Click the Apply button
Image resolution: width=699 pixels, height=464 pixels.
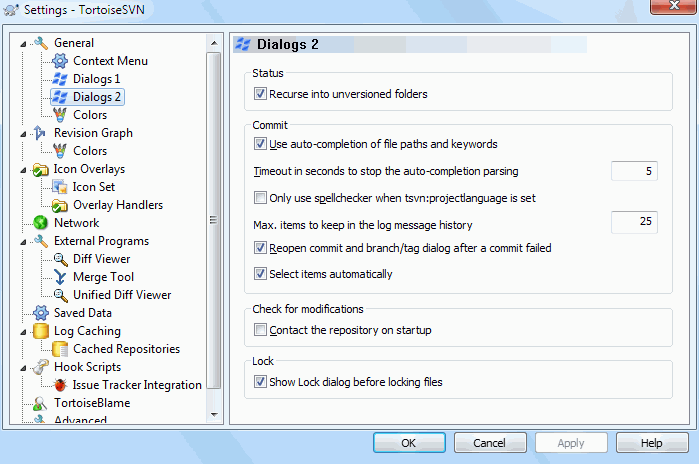pyautogui.click(x=571, y=443)
